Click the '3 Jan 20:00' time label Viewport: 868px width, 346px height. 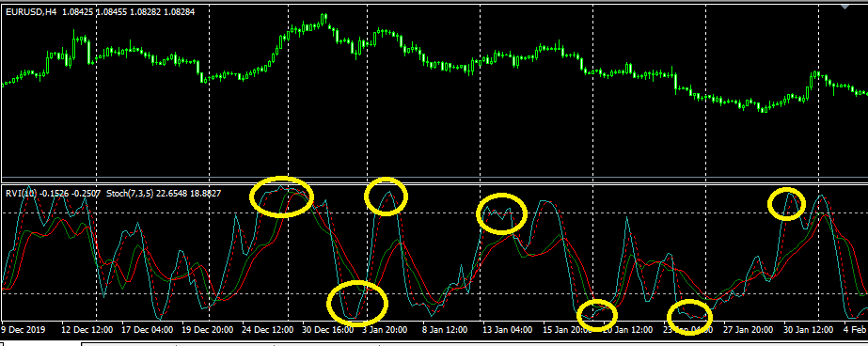point(385,329)
